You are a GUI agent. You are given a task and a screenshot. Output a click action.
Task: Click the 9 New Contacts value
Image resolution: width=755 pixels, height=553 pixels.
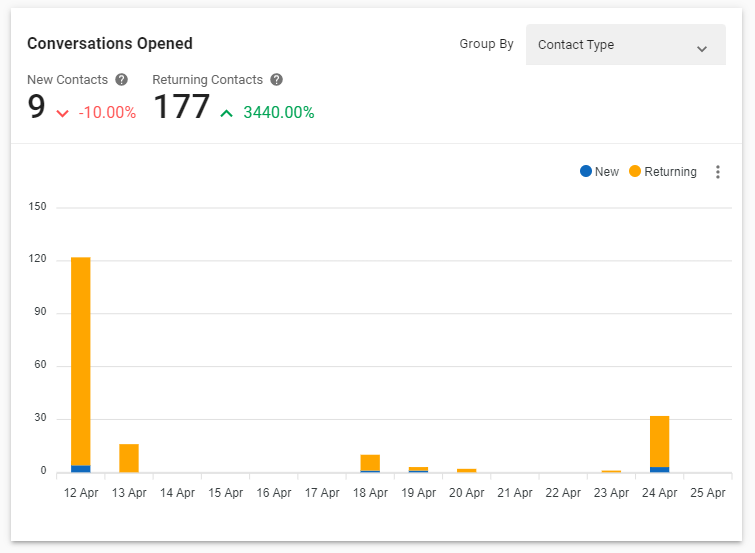37,108
